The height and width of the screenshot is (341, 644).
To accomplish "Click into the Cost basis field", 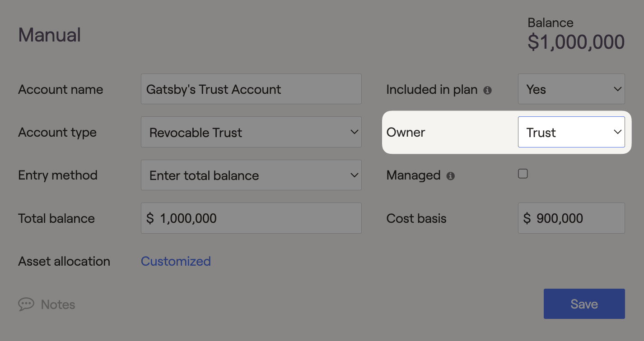I will coord(571,218).
